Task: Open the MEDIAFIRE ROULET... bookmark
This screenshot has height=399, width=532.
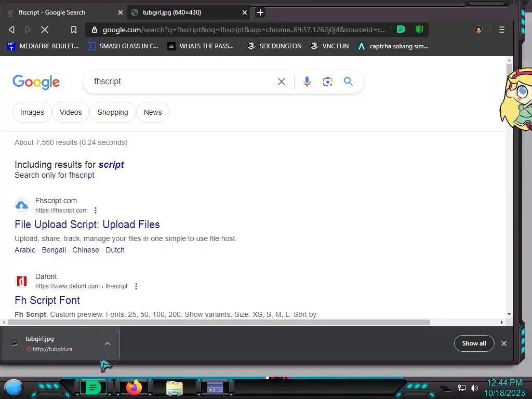Action: click(43, 46)
